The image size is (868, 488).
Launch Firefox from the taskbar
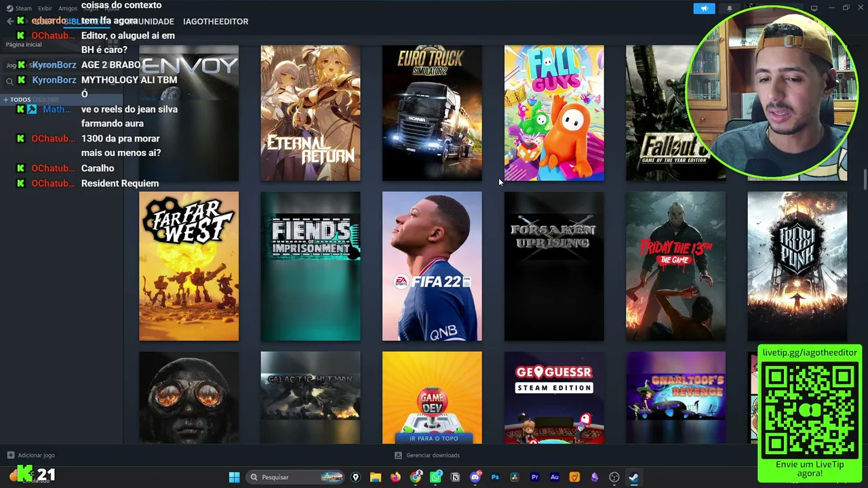point(395,477)
